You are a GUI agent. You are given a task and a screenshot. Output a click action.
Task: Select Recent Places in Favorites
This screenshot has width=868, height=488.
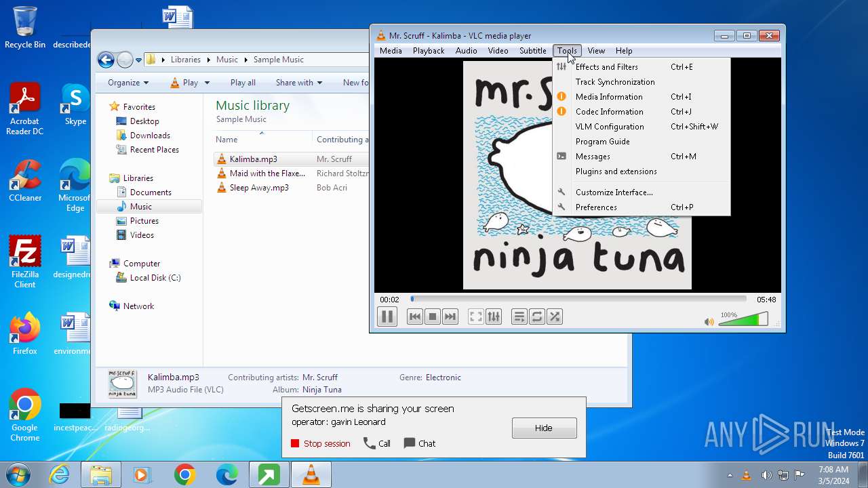155,150
